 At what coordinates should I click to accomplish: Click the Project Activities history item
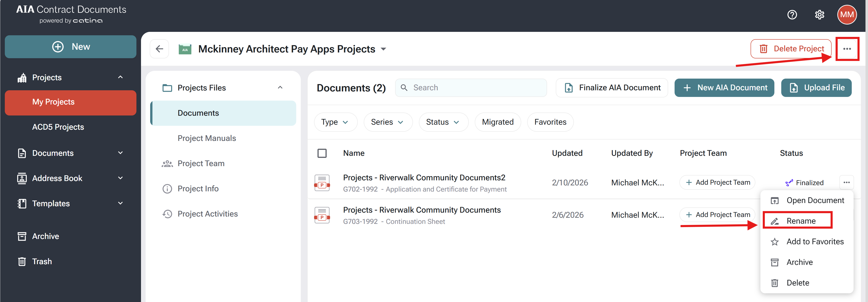click(x=207, y=214)
